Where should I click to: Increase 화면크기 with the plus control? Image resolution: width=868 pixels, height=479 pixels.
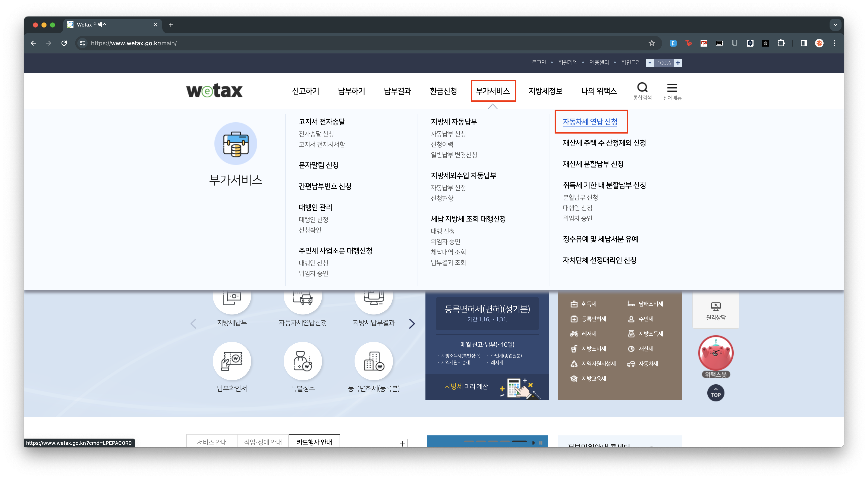[678, 63]
